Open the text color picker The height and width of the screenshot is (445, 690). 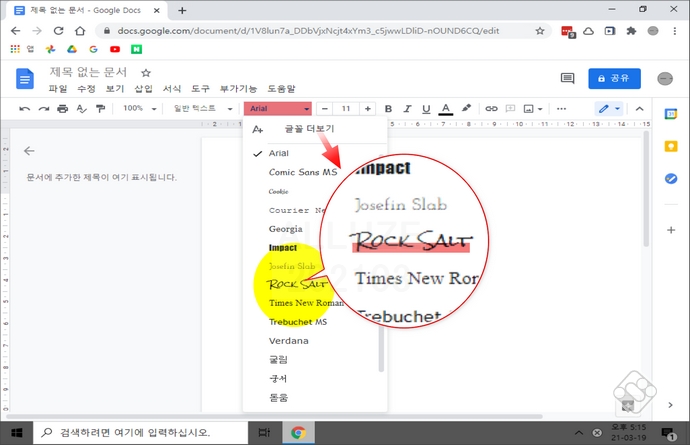point(446,109)
